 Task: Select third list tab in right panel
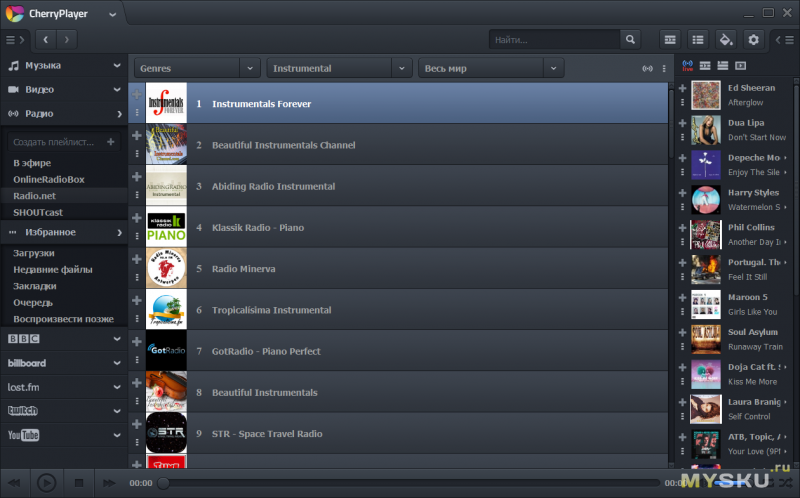(722, 65)
